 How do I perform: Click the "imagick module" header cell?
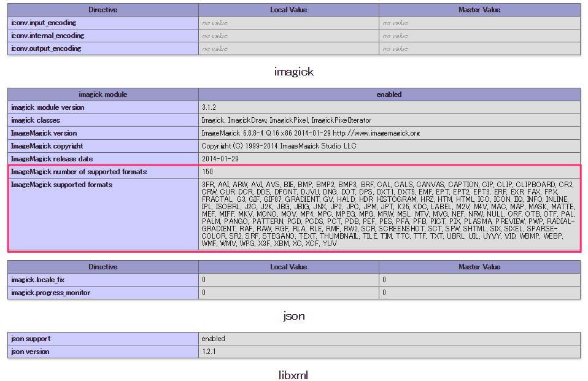(103, 94)
